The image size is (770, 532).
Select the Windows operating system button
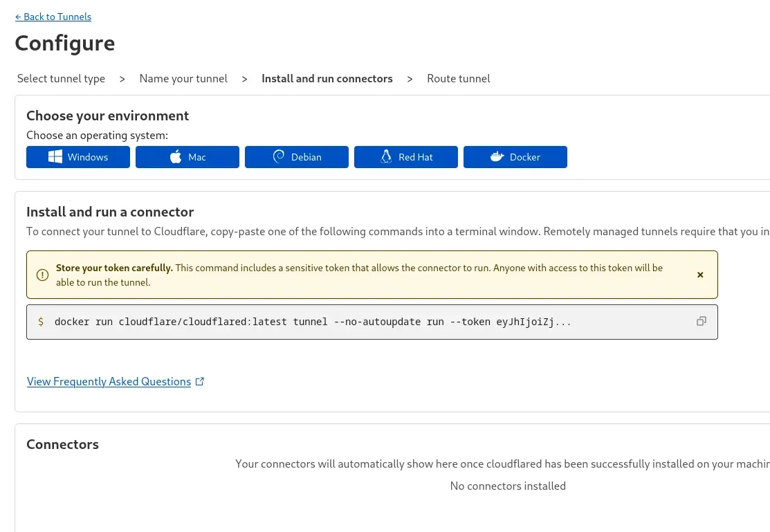[x=78, y=157]
